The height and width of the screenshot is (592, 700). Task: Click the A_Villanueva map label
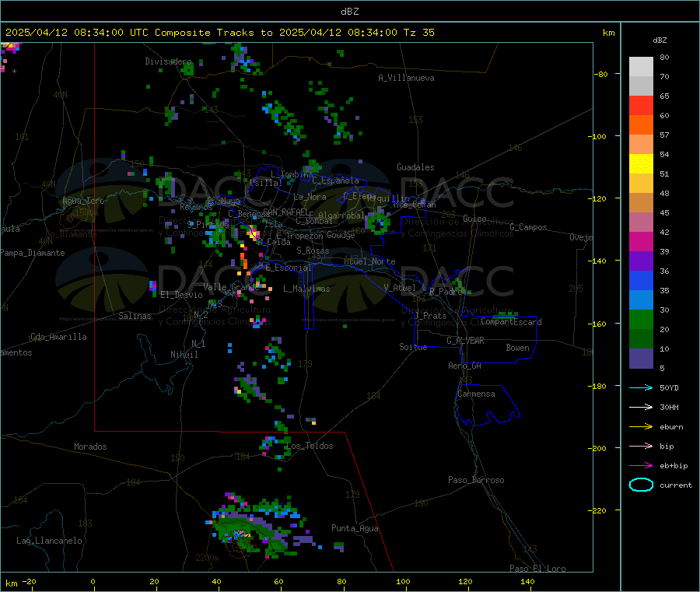(406, 78)
